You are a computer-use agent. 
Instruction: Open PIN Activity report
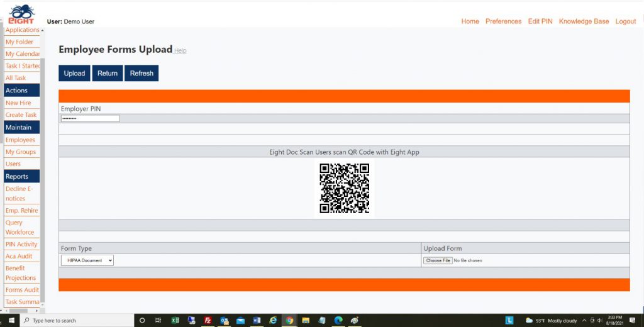click(22, 244)
